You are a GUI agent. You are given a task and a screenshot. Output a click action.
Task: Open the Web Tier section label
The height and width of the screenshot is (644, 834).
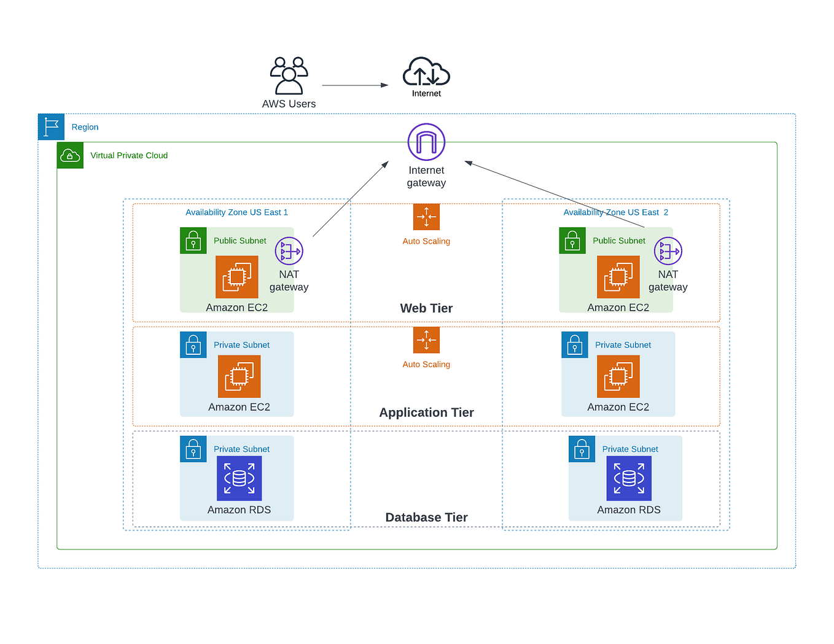click(426, 308)
